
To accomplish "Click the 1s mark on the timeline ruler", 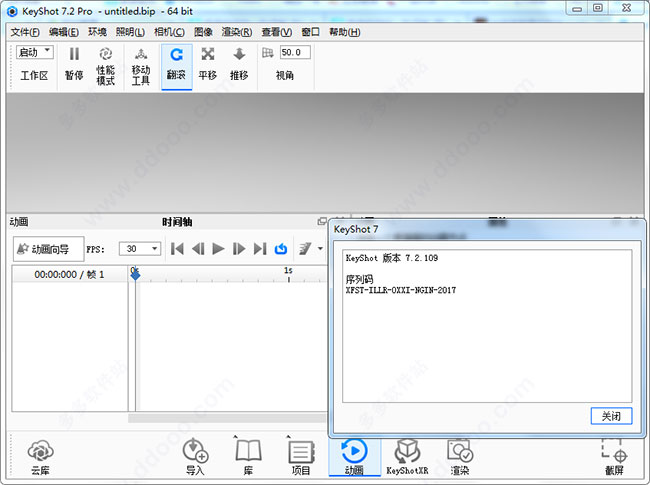I will [288, 270].
